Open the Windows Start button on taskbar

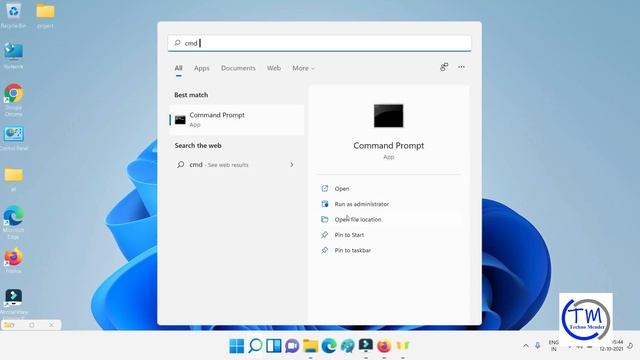236,346
